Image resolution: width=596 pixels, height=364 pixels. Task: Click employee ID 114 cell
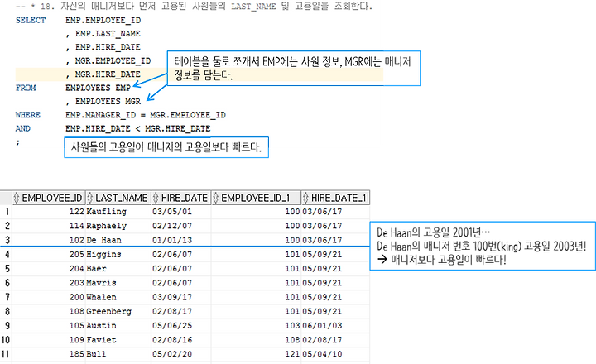click(x=48, y=226)
